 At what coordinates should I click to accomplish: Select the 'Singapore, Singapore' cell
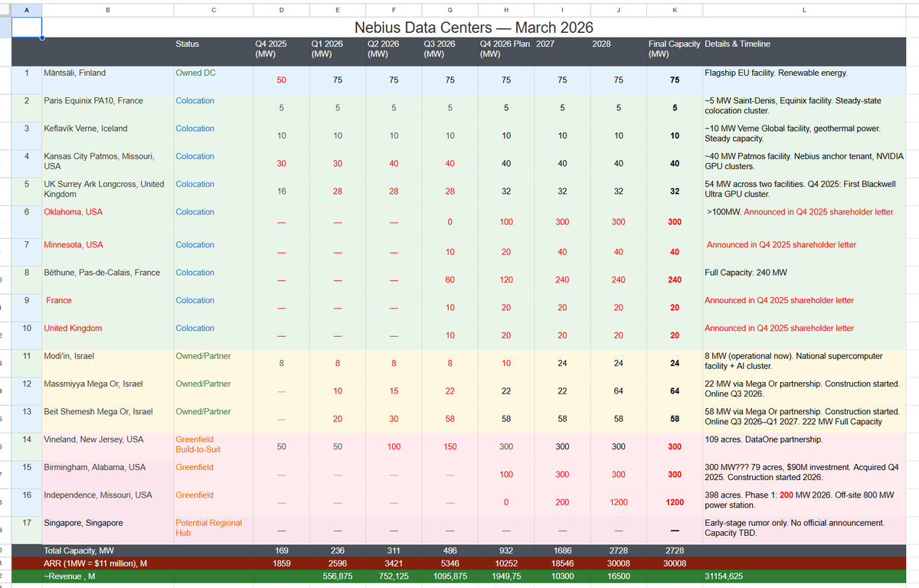107,531
